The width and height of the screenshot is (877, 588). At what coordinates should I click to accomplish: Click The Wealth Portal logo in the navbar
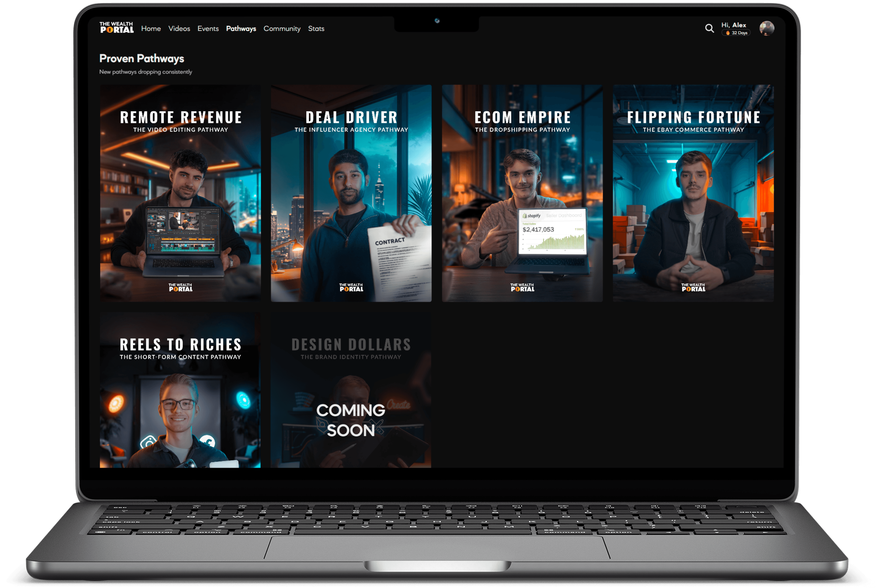coord(116,28)
